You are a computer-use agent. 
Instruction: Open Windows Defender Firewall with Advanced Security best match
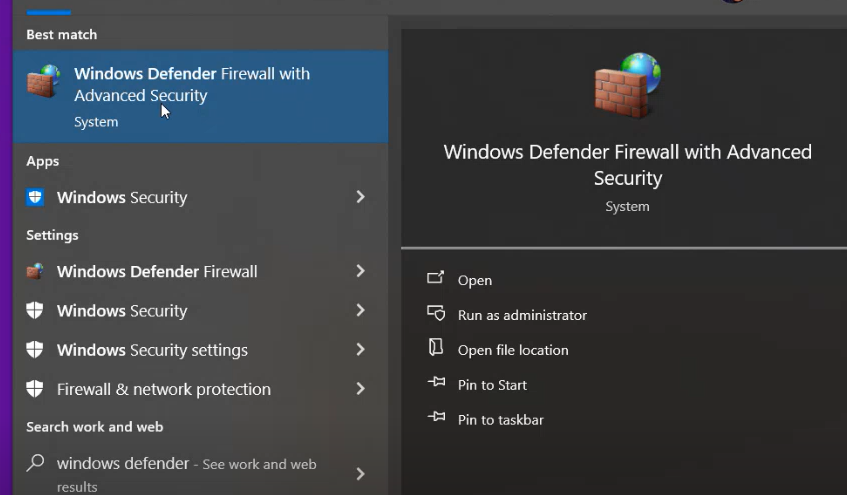[x=200, y=97]
